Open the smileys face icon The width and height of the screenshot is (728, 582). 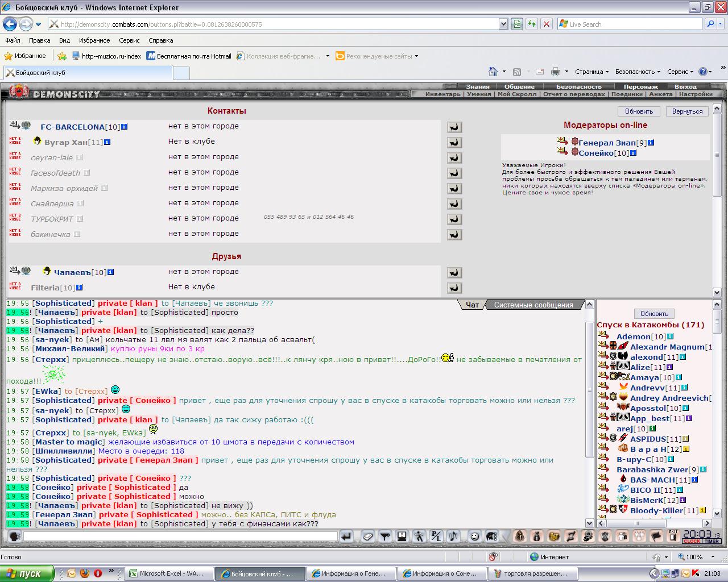[475, 536]
